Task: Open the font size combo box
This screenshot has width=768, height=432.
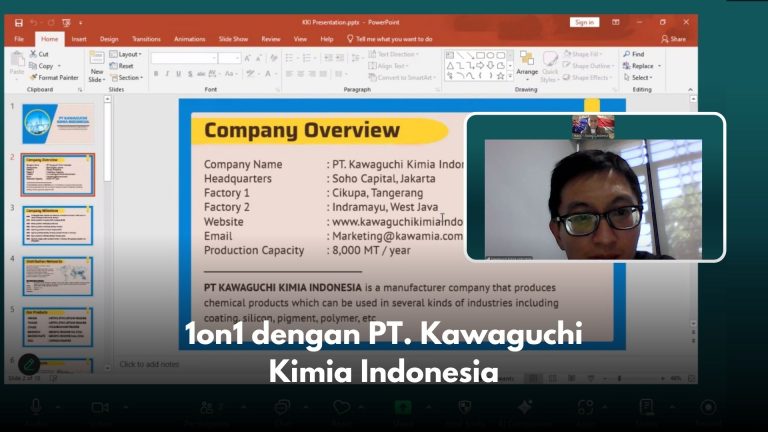Action: click(x=229, y=58)
